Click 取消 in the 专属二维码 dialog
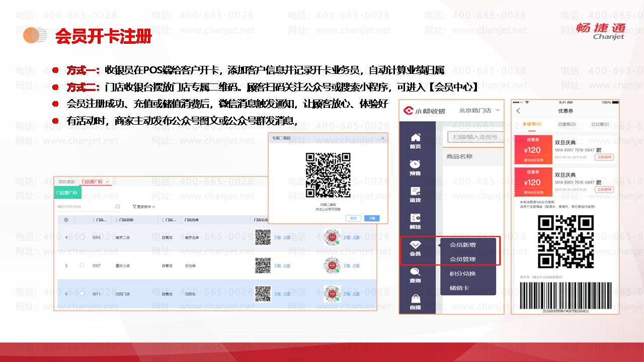Image resolution: width=644 pixels, height=362 pixels. 353,218
